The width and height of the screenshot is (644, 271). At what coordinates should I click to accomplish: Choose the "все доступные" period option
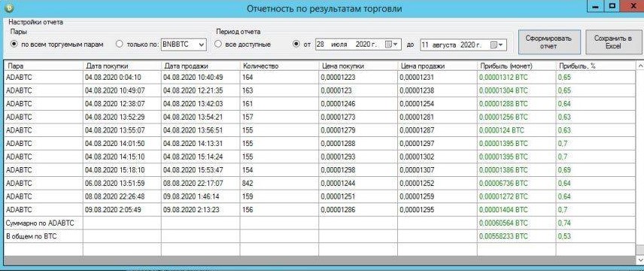(x=218, y=44)
